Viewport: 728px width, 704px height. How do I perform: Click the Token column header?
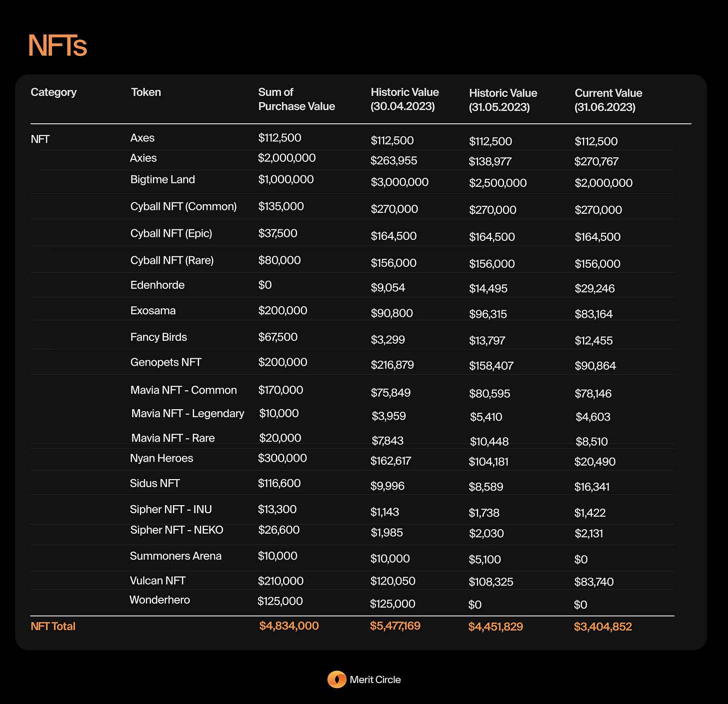(146, 92)
